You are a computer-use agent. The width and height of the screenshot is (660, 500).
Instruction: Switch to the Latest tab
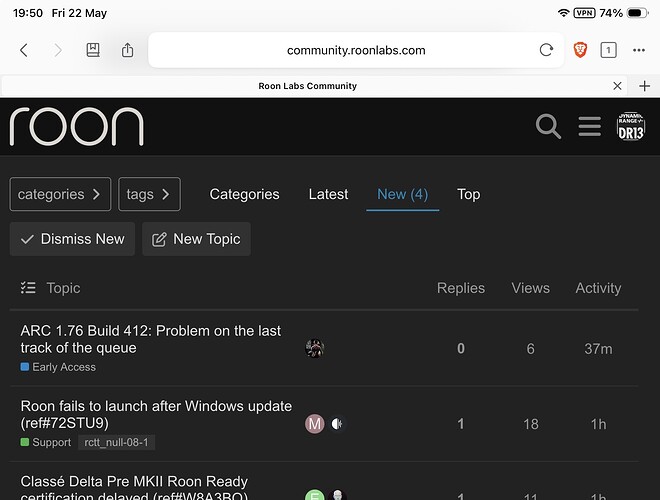tap(328, 194)
